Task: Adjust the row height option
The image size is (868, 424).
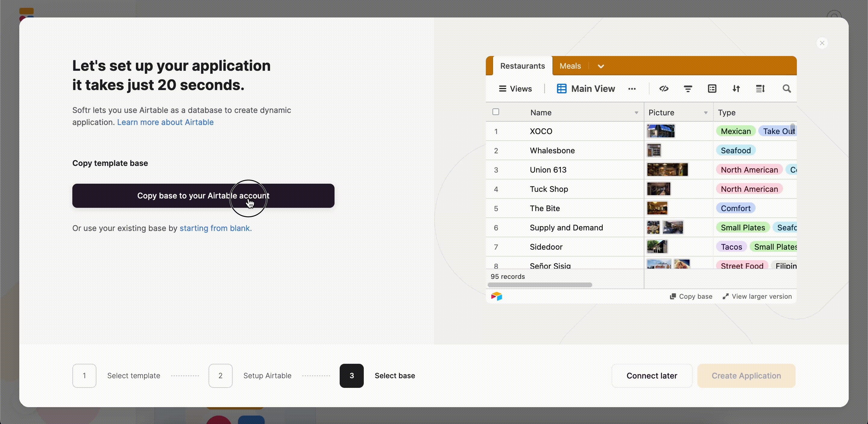Action: [760, 89]
